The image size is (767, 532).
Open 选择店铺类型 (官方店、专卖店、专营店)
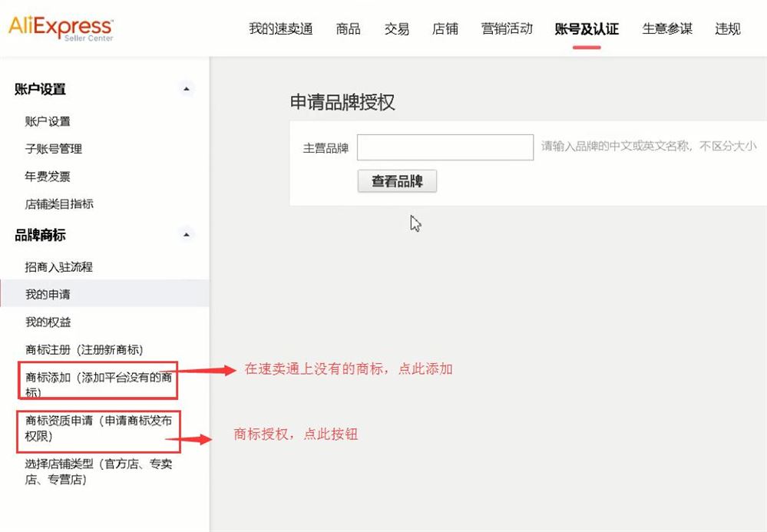[98, 471]
